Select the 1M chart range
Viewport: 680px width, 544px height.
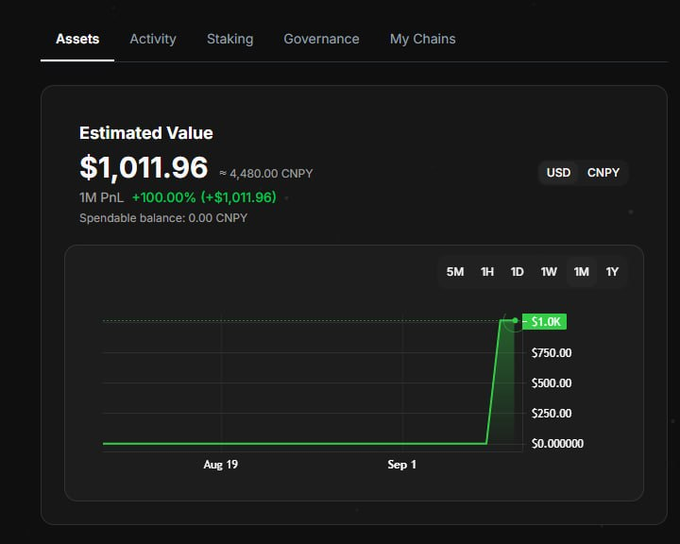582,272
